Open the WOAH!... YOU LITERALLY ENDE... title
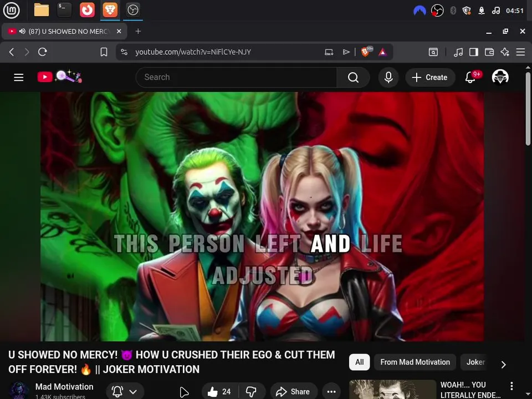Image resolution: width=532 pixels, height=399 pixels. coord(470,390)
